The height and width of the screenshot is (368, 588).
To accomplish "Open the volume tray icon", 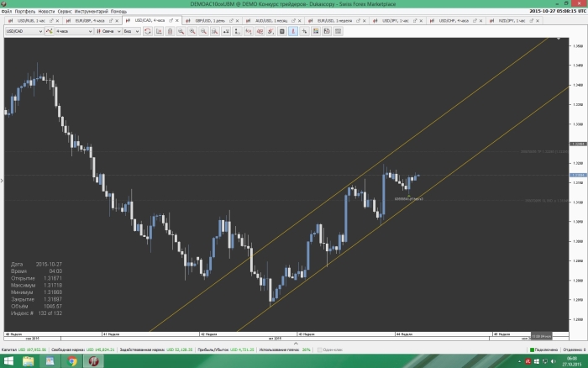I will coord(554,361).
